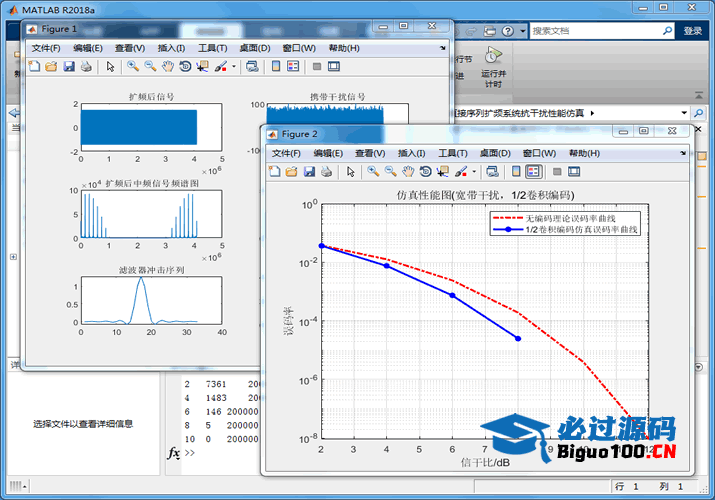Click Zoom In icon in Figure 2 toolbar

point(373,172)
